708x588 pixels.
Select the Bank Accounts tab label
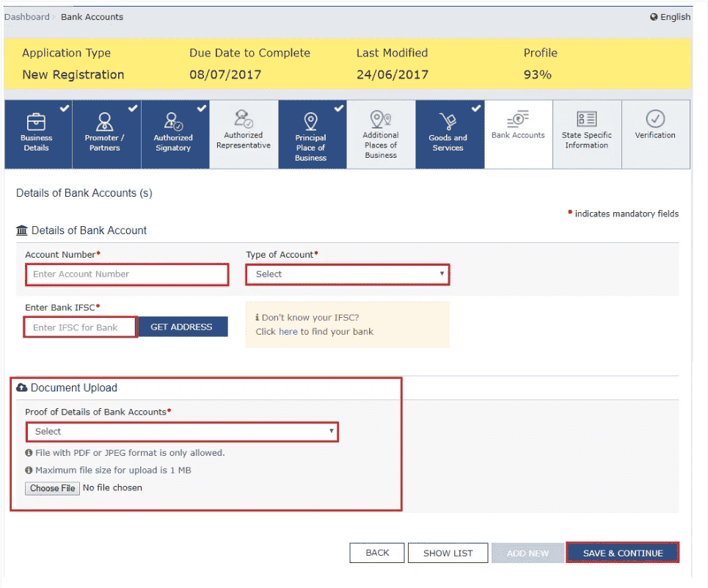coord(518,135)
